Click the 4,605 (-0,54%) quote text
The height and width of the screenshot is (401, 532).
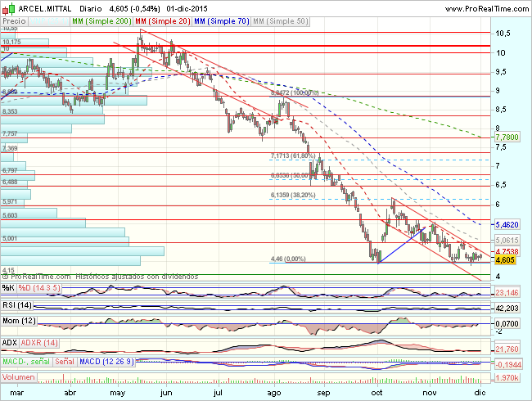(137, 9)
